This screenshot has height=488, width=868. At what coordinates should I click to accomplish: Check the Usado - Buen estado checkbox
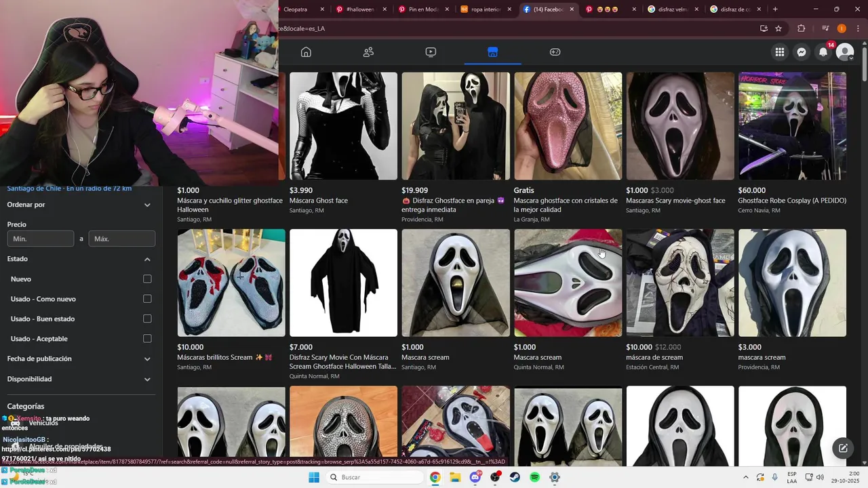tap(147, 319)
